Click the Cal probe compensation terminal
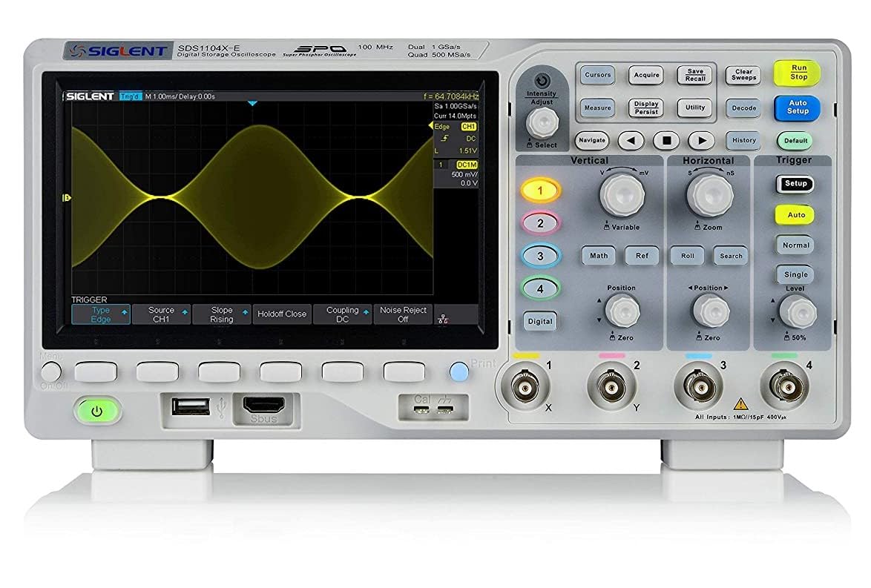The height and width of the screenshot is (588, 871). click(422, 410)
